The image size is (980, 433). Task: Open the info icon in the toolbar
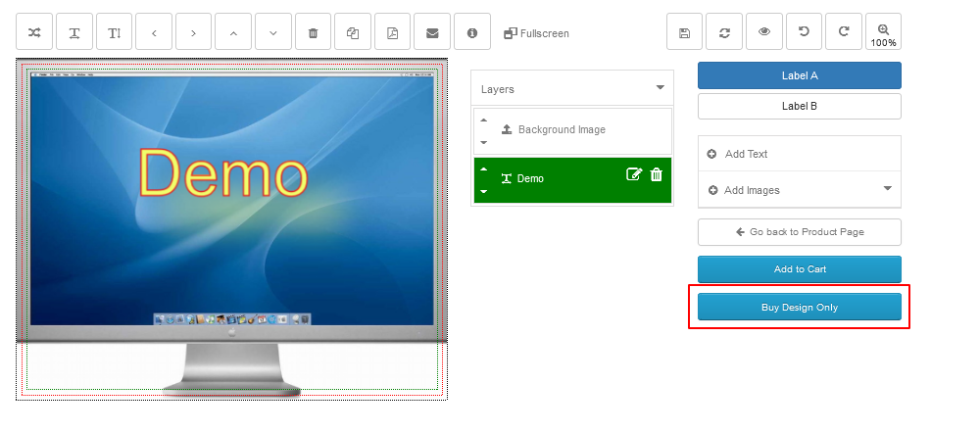(472, 32)
